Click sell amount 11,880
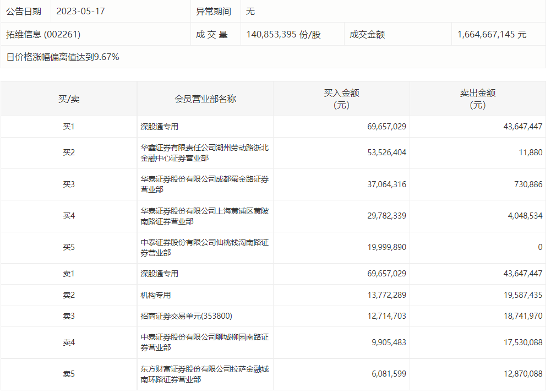This screenshot has width=551, height=392. 531,153
